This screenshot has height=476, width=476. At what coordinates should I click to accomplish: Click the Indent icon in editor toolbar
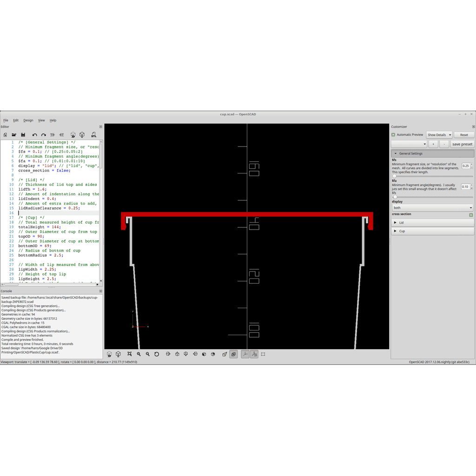point(61,135)
